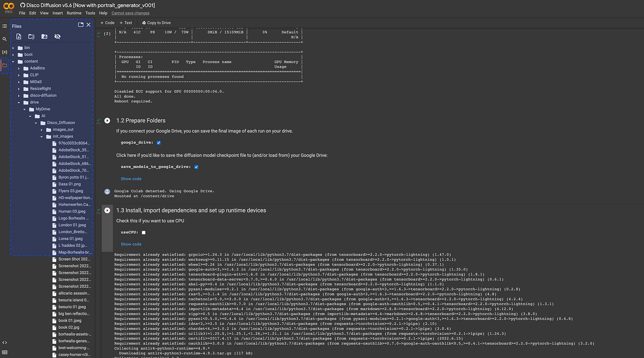The width and height of the screenshot is (644, 358).
Task: Run the 1.2 Prepare Folders cell
Action: point(107,120)
